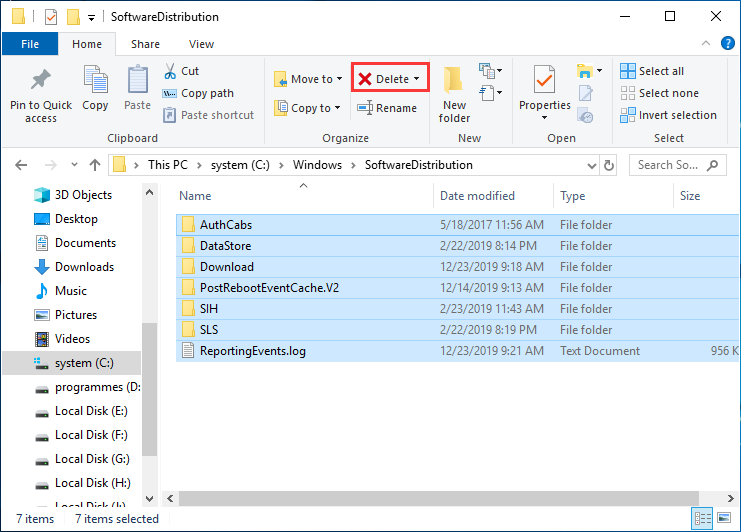The height and width of the screenshot is (532, 741).
Task: Open the recent locations dropdown
Action: pos(74,165)
